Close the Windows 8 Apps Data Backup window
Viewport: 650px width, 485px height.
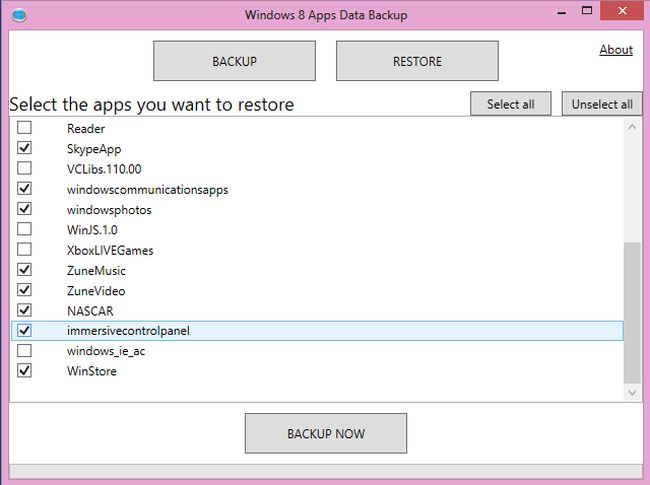[x=622, y=11]
